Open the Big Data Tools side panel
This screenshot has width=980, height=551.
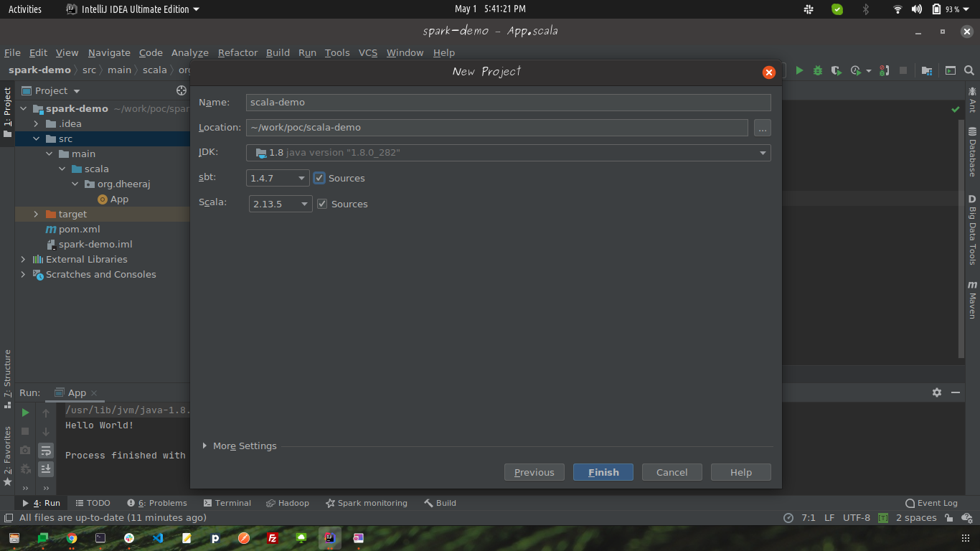972,230
